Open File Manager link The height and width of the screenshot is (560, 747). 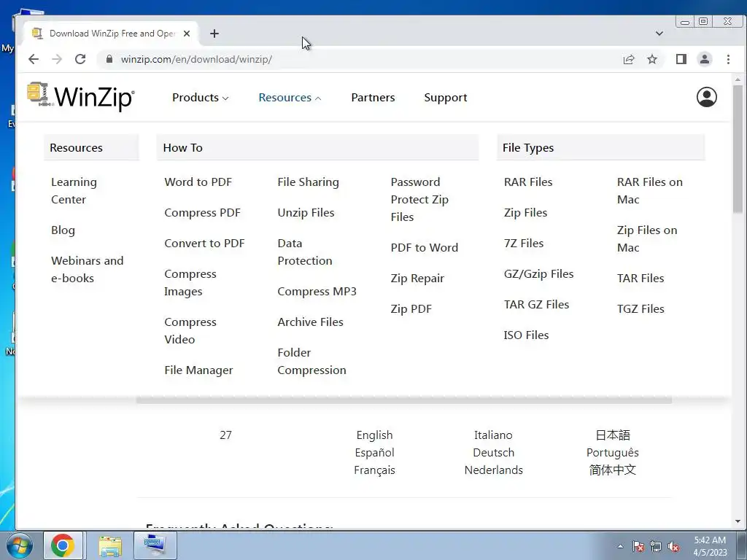pos(198,370)
